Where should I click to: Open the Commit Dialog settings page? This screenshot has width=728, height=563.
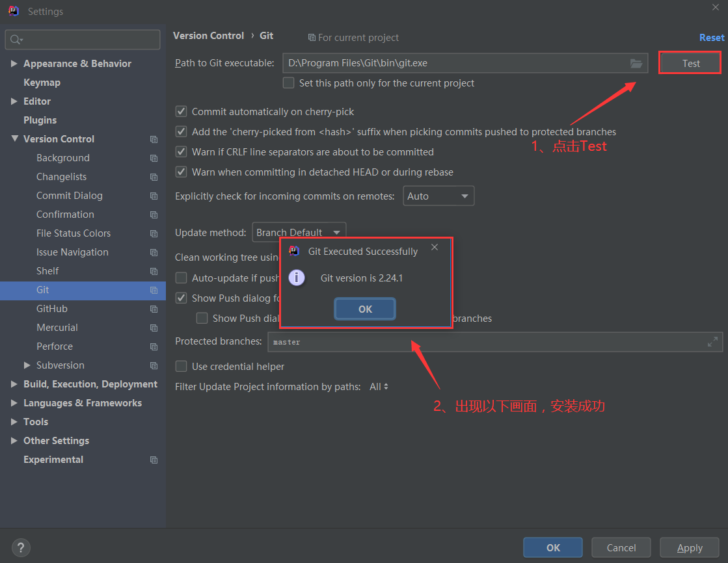point(70,196)
